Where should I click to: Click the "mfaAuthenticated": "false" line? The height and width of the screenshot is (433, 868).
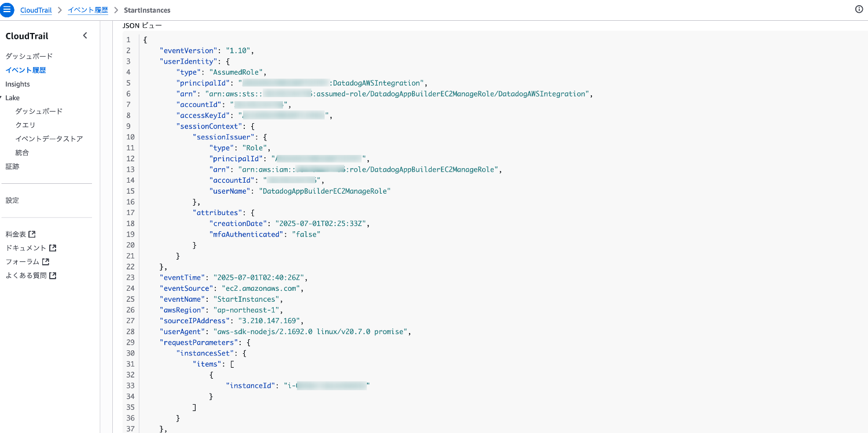point(265,234)
